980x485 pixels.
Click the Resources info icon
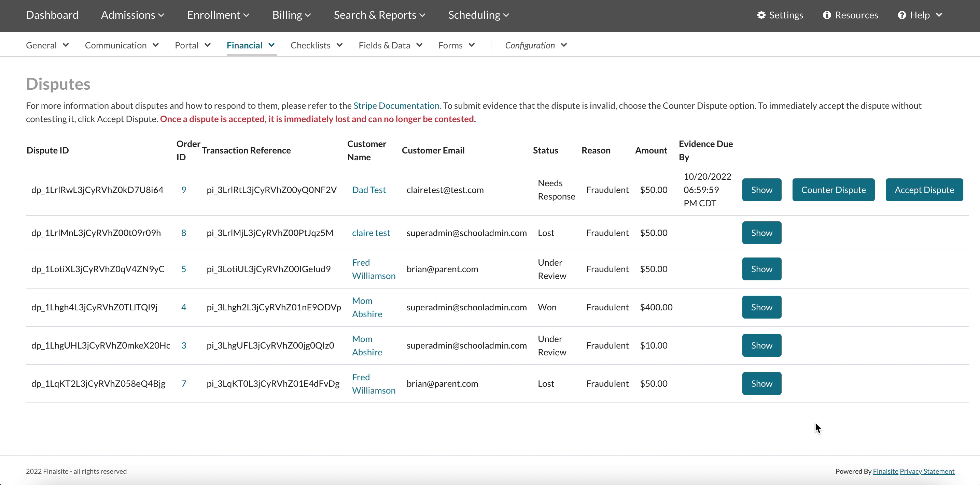tap(826, 15)
